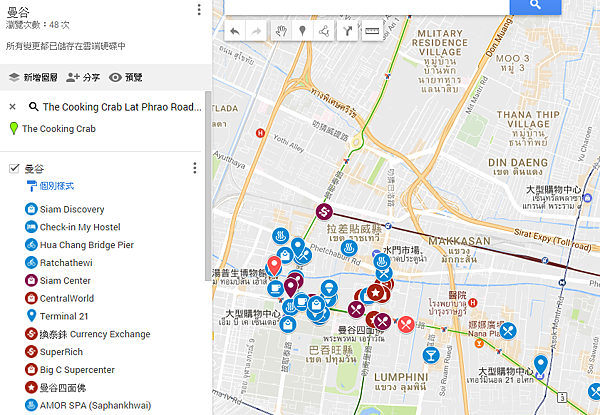Click the map search input field
This screenshot has height=415, width=600.
tap(367, 7)
